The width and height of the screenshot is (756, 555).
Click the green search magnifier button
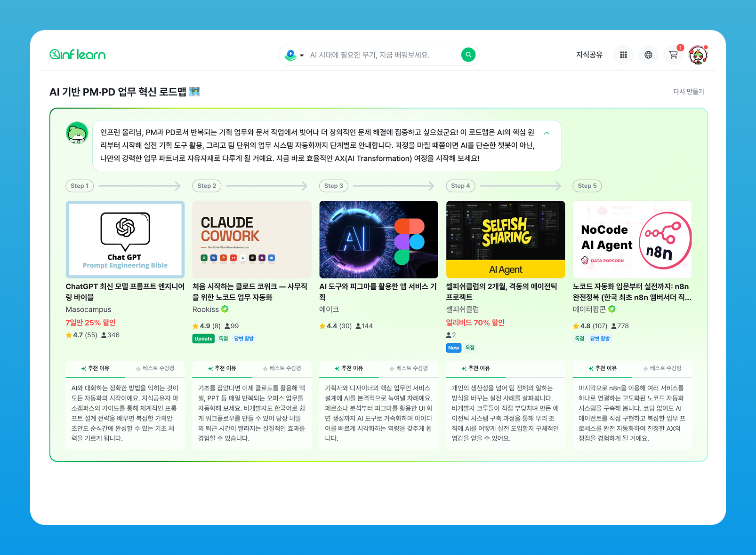point(468,55)
